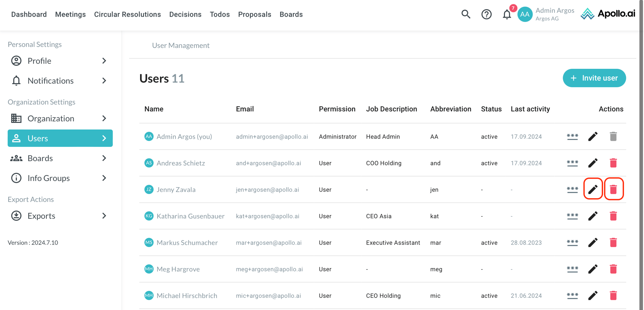Viewport: 644px width, 310px height.
Task: Expand the Profile settings chevron
Action: pos(104,61)
